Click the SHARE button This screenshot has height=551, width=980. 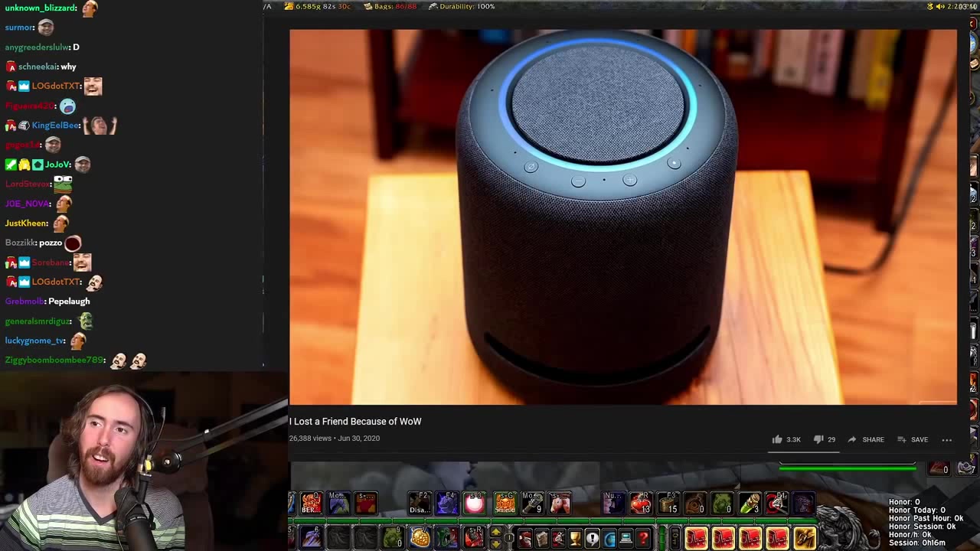pyautogui.click(x=865, y=439)
